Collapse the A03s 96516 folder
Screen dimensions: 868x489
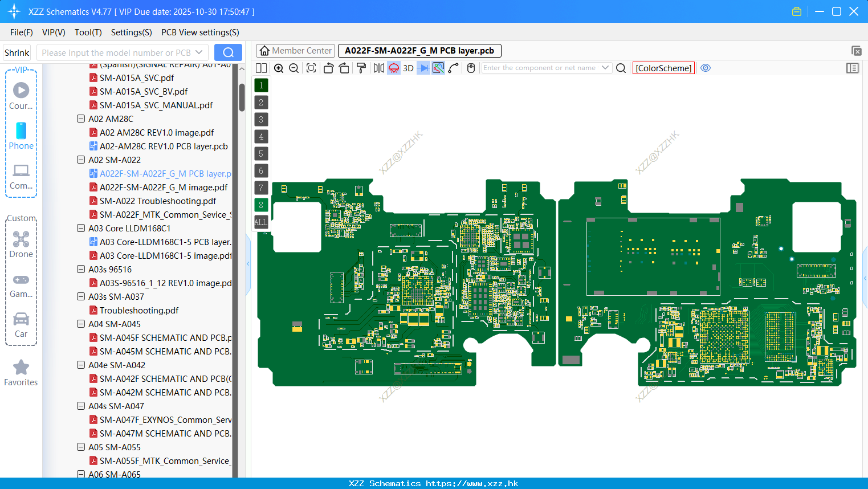(81, 269)
